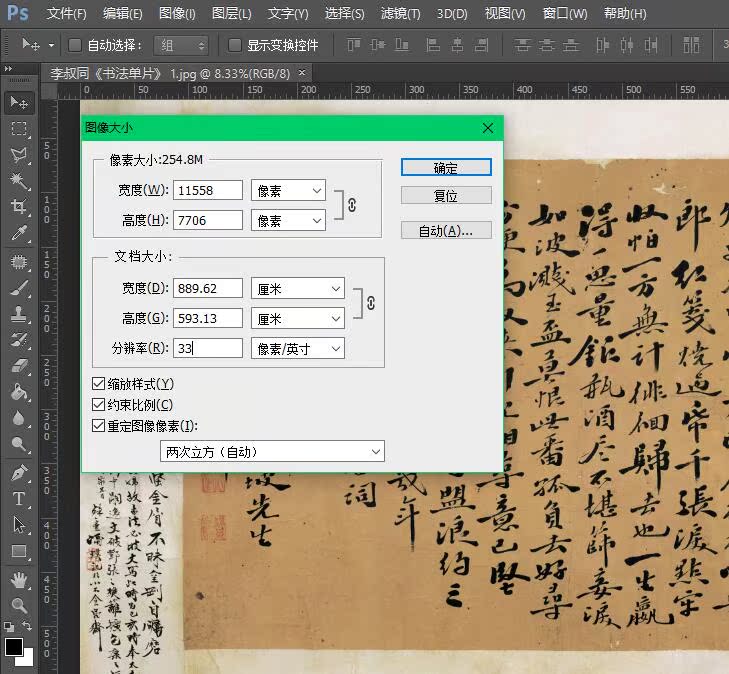
Task: Open the 编辑(E) menu
Action: point(122,13)
